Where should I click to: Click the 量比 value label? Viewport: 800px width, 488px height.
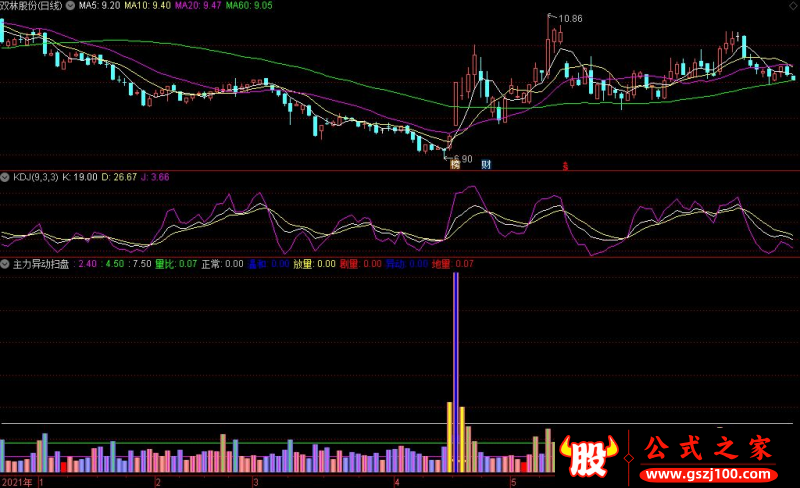[x=176, y=264]
